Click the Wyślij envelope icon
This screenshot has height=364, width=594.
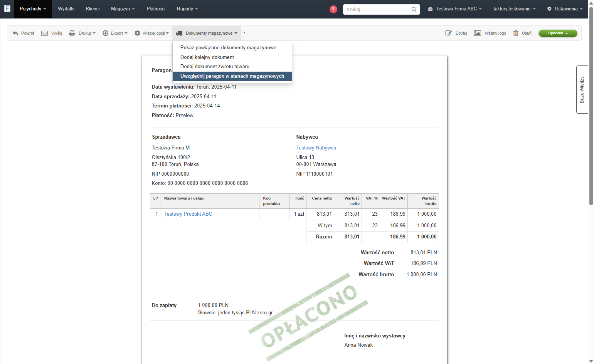(x=44, y=33)
